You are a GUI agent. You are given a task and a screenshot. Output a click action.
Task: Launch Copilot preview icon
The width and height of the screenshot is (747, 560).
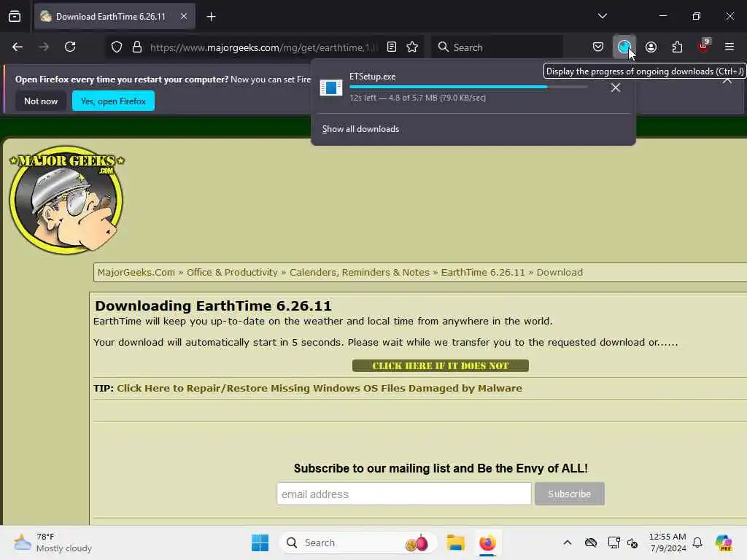pos(724,542)
